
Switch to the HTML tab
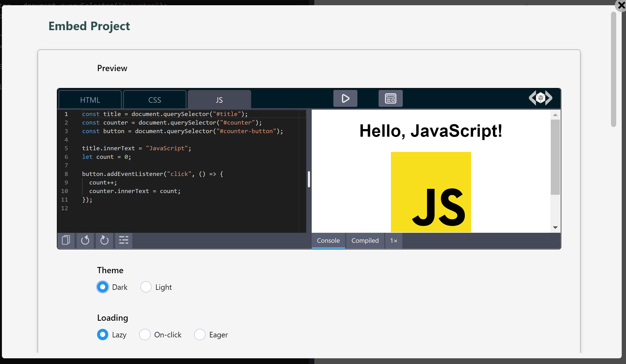coord(90,100)
